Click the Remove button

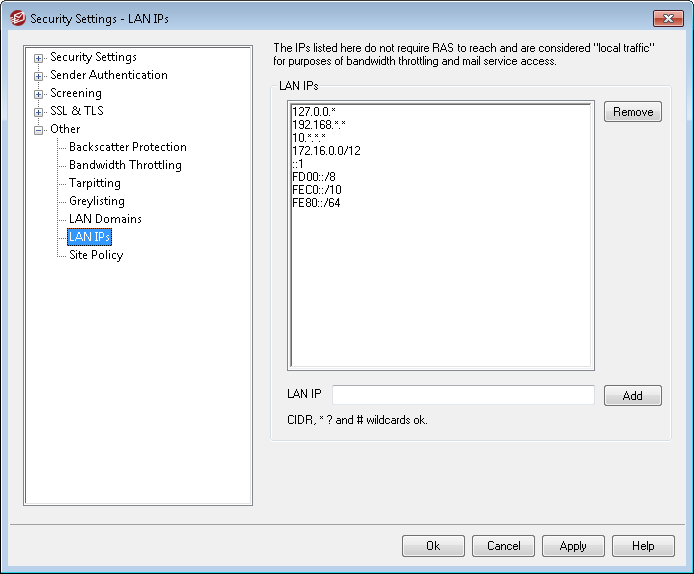click(632, 112)
